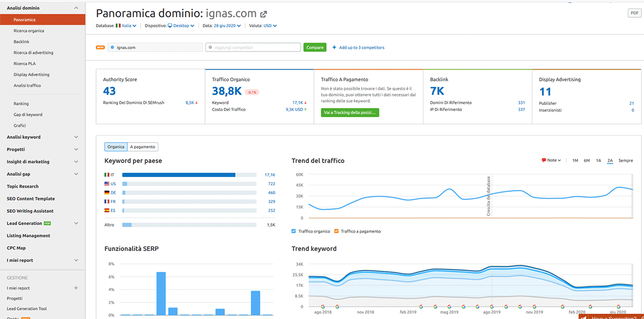Click the green Compare button
This screenshot has height=319, width=644.
(315, 47)
